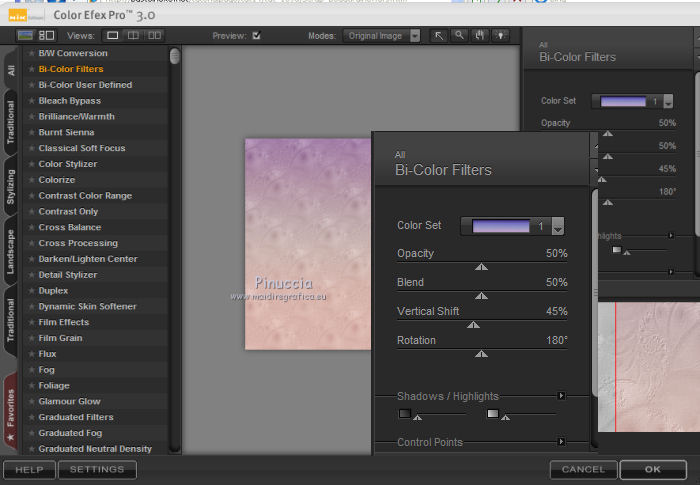The height and width of the screenshot is (485, 700).
Task: Star the Burnt Sienna filter
Action: 32,132
